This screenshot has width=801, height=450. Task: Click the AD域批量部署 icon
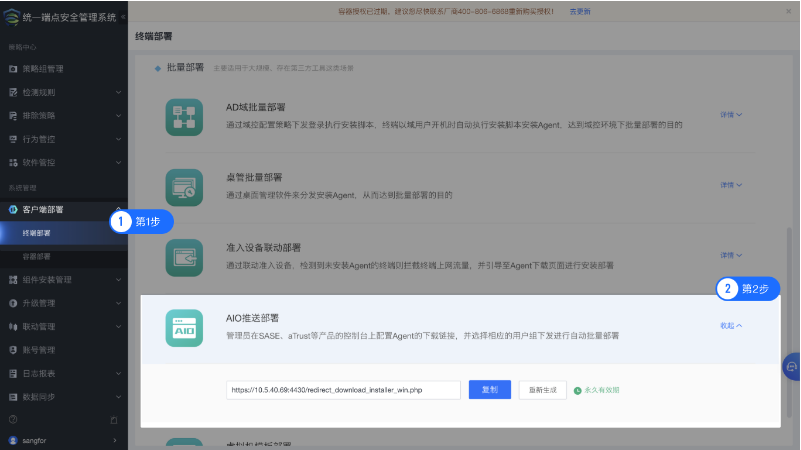pyautogui.click(x=183, y=116)
